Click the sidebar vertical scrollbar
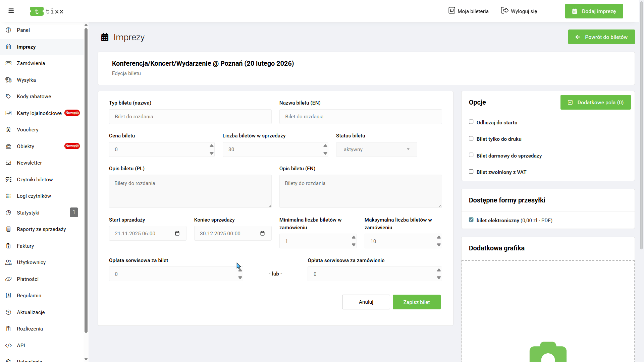The image size is (644, 362). tap(86, 181)
